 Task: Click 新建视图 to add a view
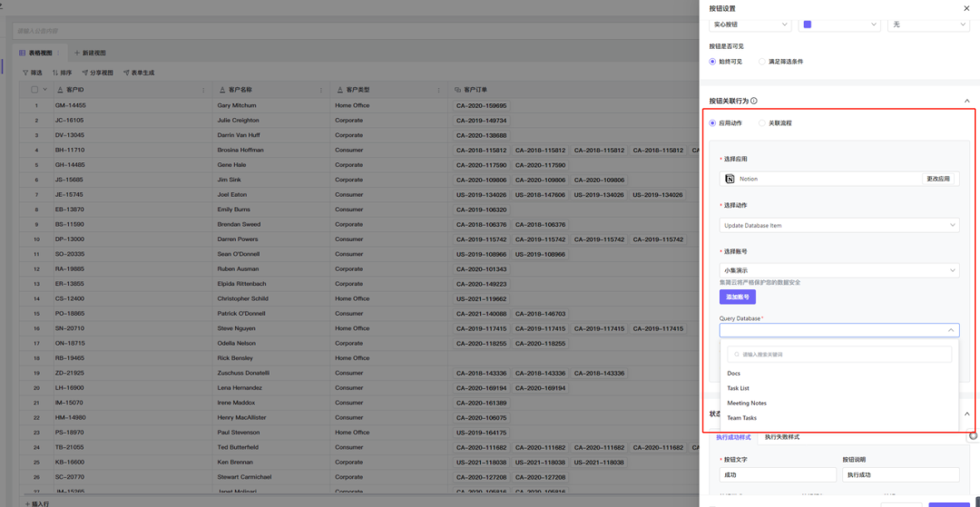pos(90,54)
